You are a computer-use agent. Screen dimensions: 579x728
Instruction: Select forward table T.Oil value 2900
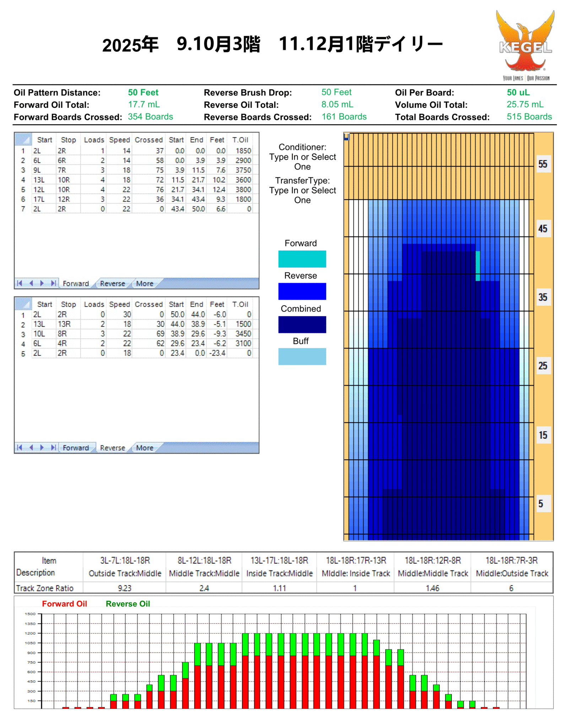(x=240, y=160)
